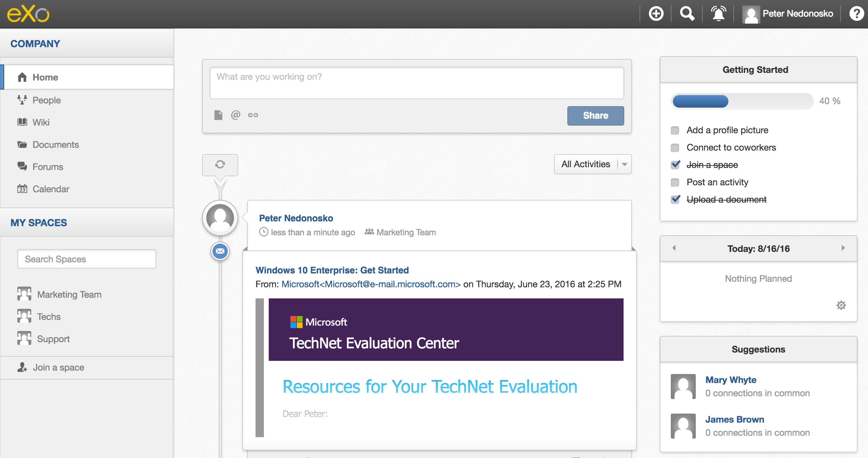Image resolution: width=868 pixels, height=458 pixels.
Task: Click Join a space link
Action: coord(58,367)
